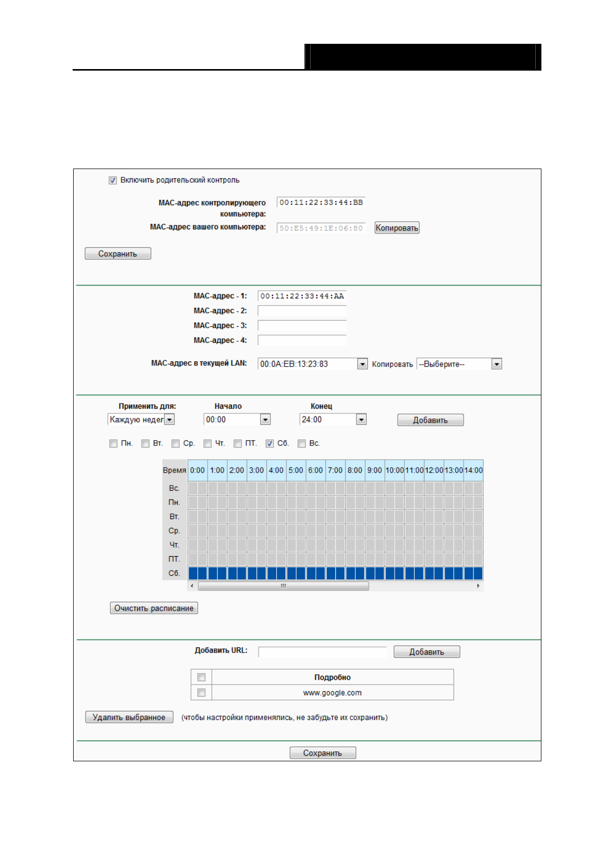Expand the MAC-адрес в текущей LAN dropdown
This screenshot has width=613, height=868.
(x=363, y=364)
